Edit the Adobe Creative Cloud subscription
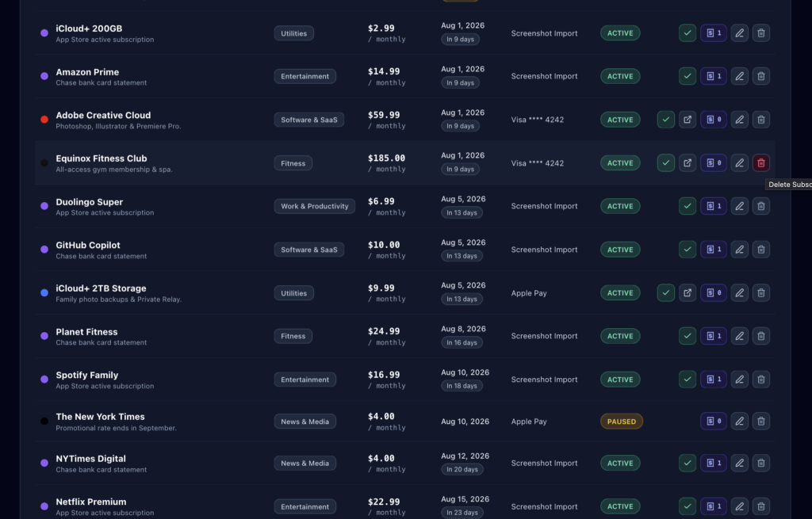This screenshot has width=812, height=519. [740, 120]
